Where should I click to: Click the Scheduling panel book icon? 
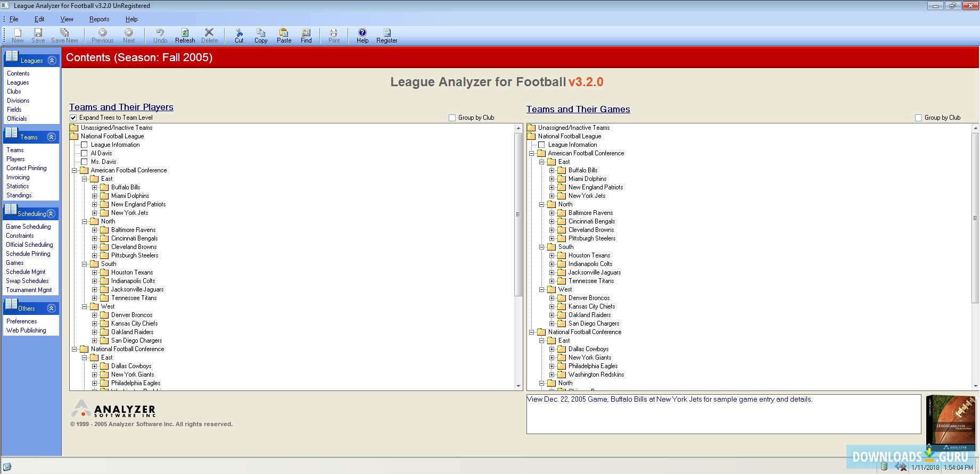coord(11,210)
